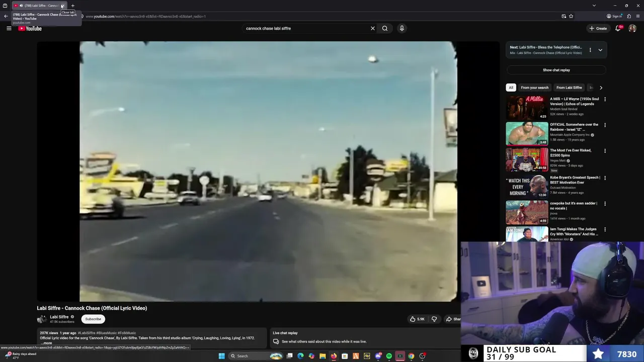Switch to the Labi Siffre browser tab

click(39, 6)
